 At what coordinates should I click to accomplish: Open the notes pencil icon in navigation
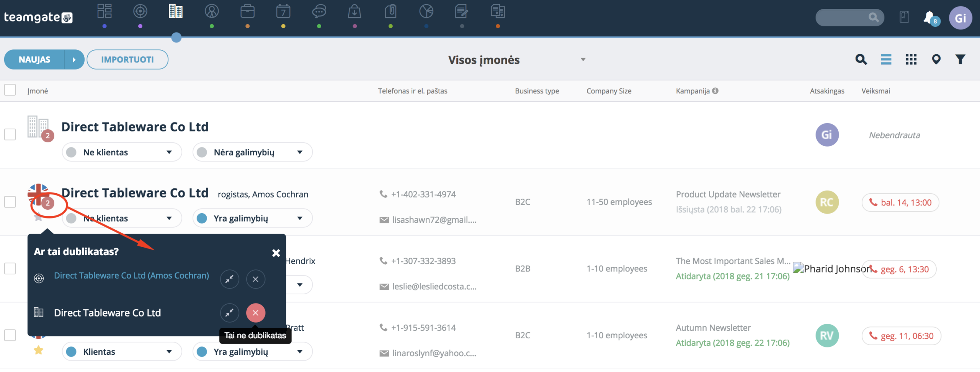coord(462,11)
